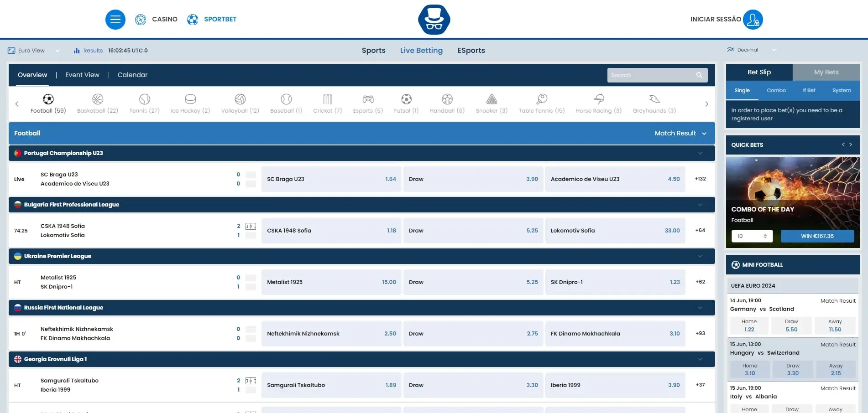Adjust the combo stake amount stepper
Screen dimensions: 868x413
point(765,236)
